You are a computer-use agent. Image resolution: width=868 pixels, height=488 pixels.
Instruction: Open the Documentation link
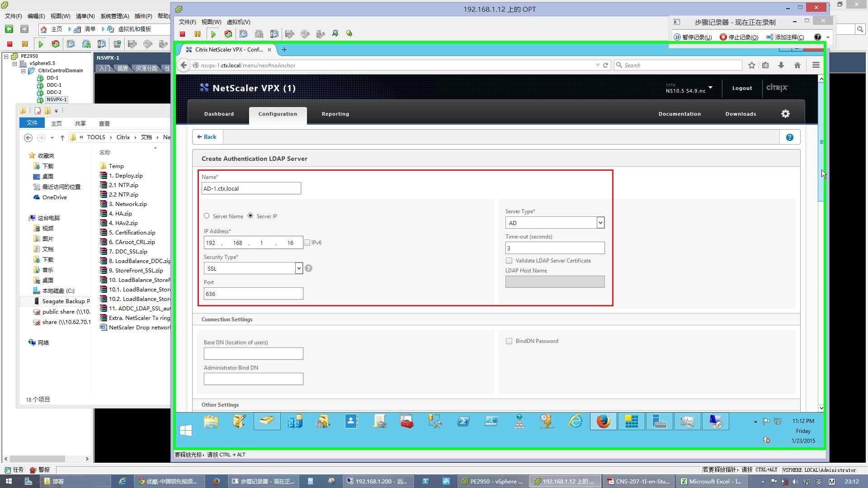click(x=679, y=114)
